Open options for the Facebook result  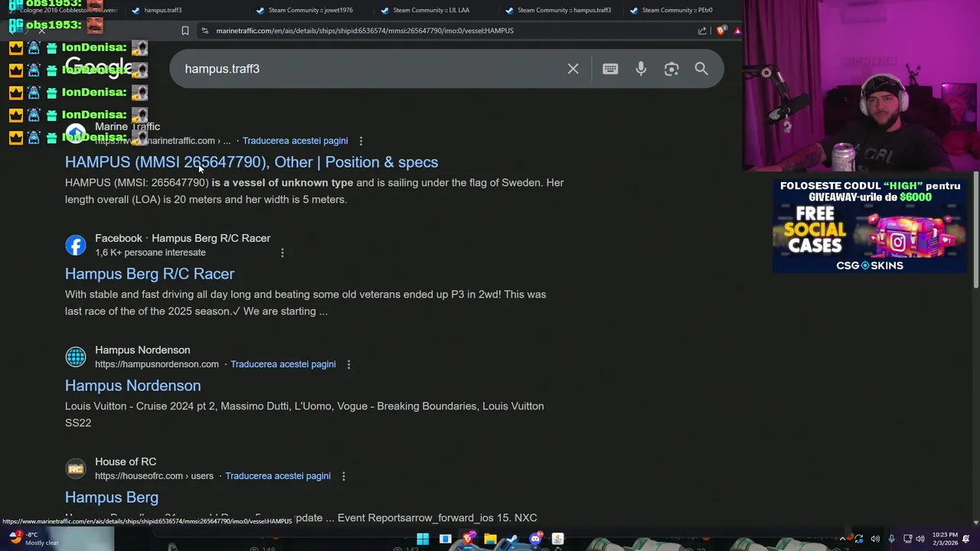(x=282, y=253)
